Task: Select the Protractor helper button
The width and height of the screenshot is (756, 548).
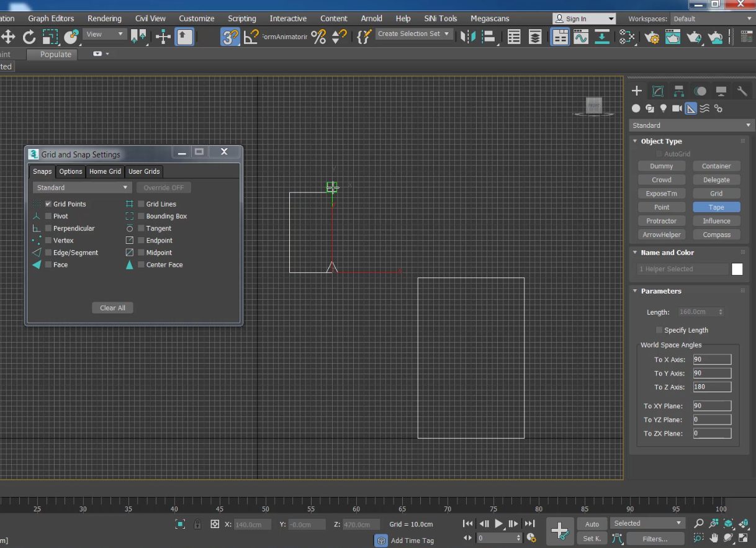Action: [x=662, y=221]
